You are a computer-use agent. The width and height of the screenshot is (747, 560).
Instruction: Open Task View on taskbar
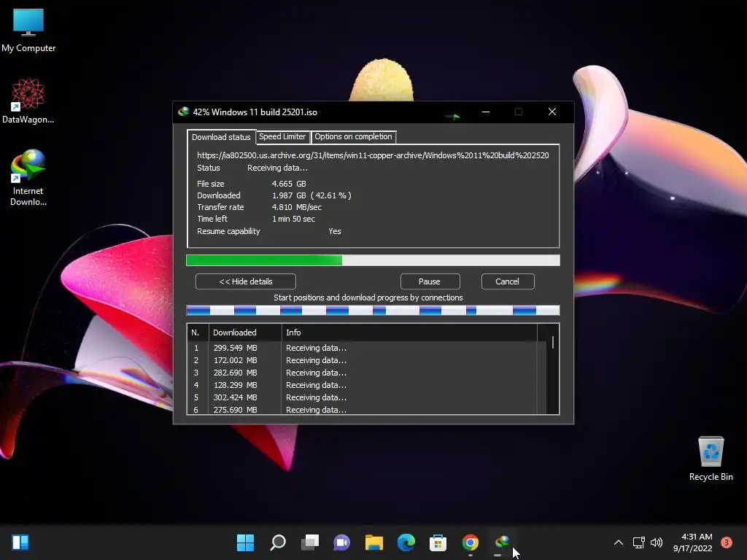pos(310,542)
